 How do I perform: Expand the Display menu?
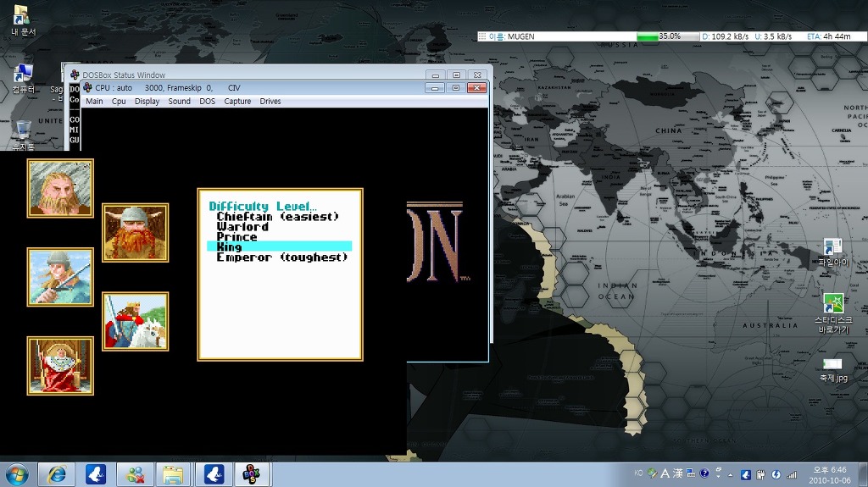pyautogui.click(x=147, y=102)
